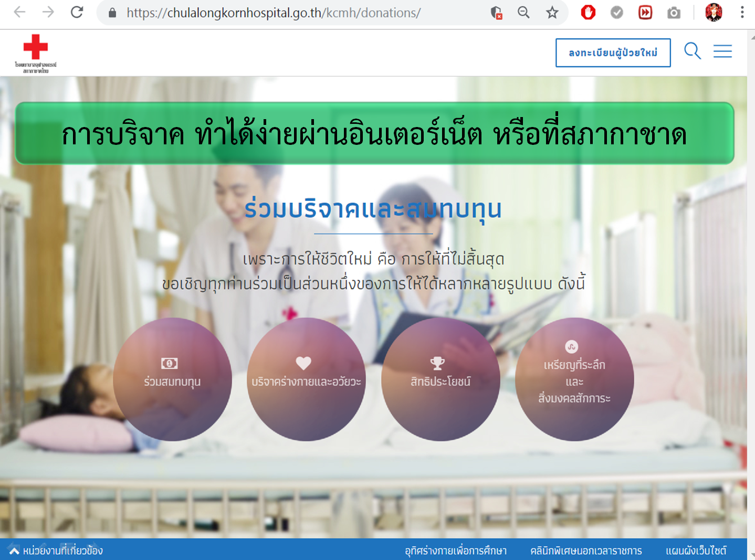Image resolution: width=755 pixels, height=560 pixels.
Task: Click the red fast-forward extension icon
Action: (x=645, y=13)
